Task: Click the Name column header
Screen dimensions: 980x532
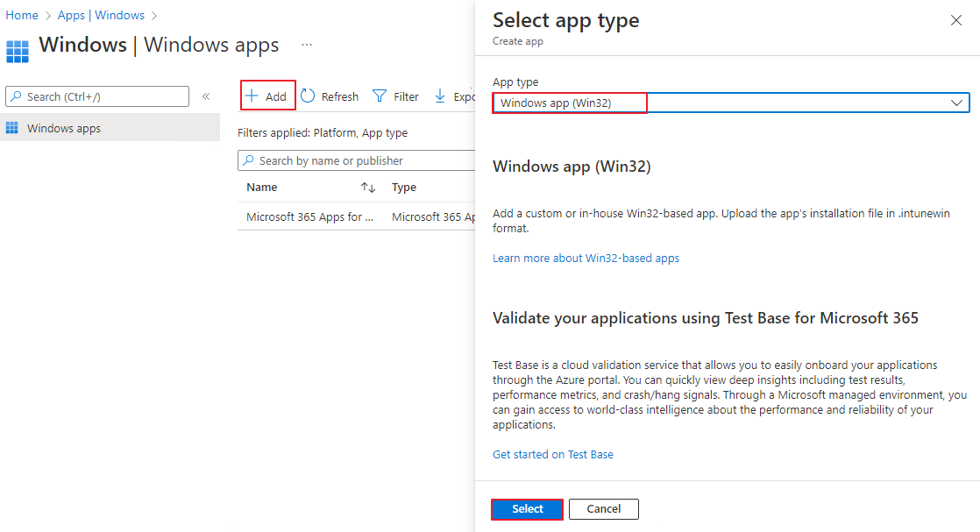Action: [262, 187]
